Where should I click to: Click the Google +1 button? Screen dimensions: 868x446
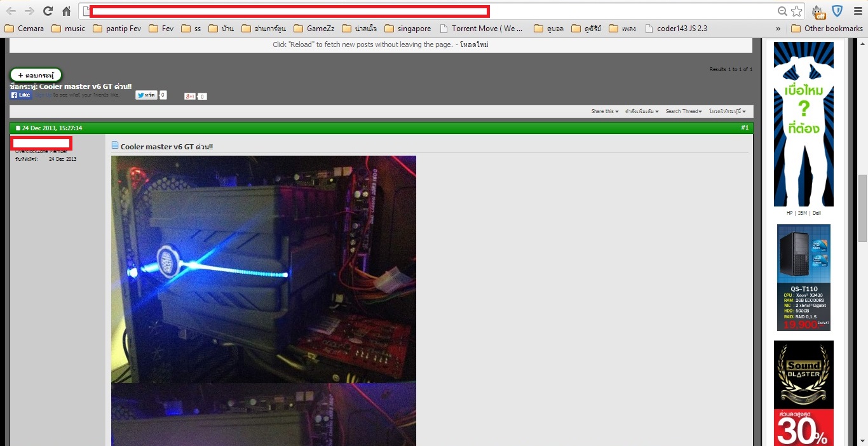190,96
